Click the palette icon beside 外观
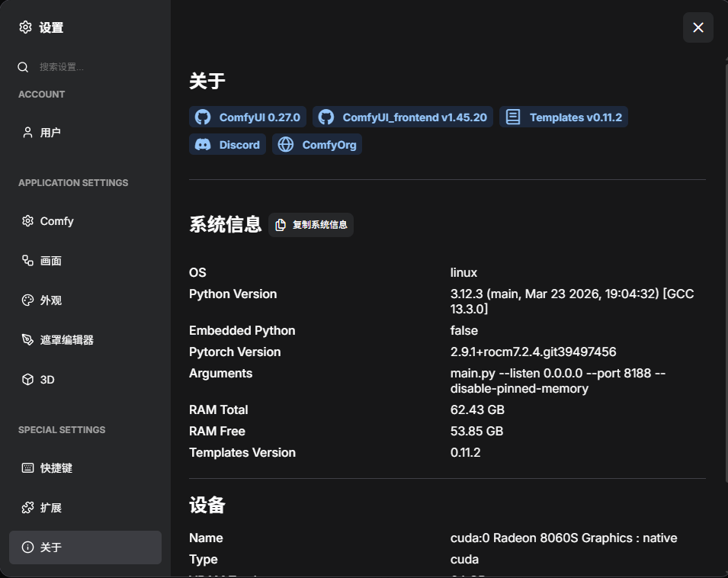Image resolution: width=728 pixels, height=578 pixels. tap(28, 300)
